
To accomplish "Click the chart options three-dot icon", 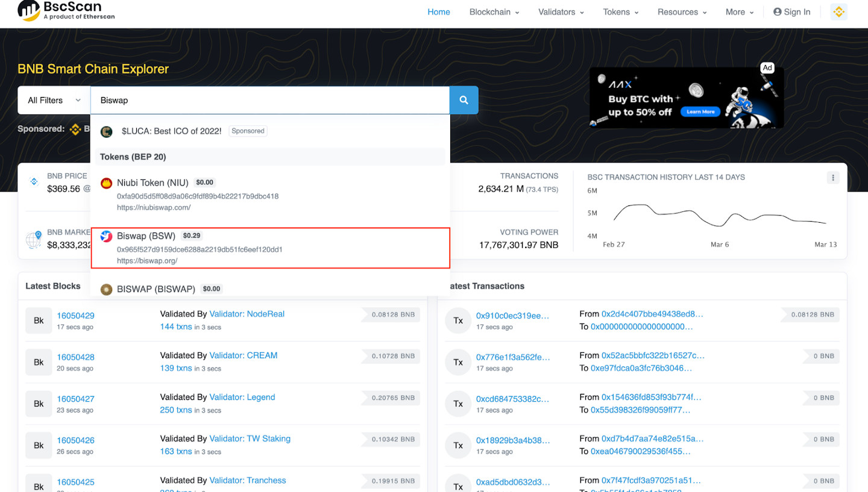I will (833, 177).
